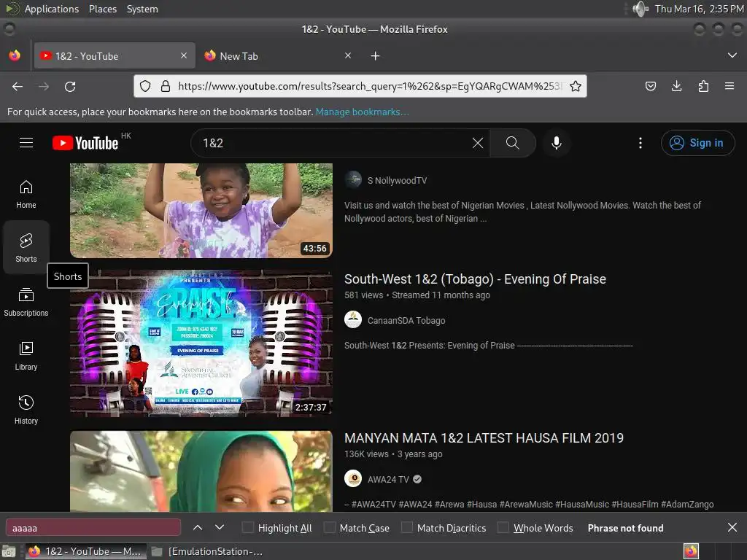Click MANYAN MATA video thumbnail
Screen dimensions: 747x560
pos(201,472)
